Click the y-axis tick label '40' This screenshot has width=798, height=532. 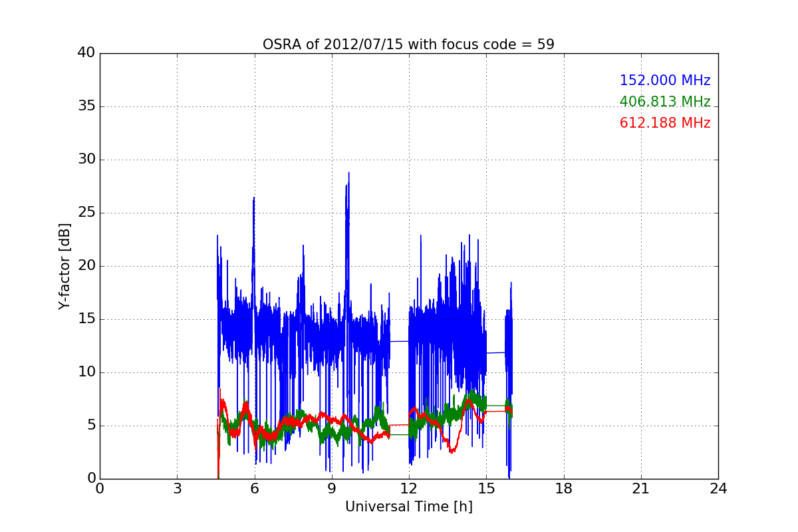(86, 53)
